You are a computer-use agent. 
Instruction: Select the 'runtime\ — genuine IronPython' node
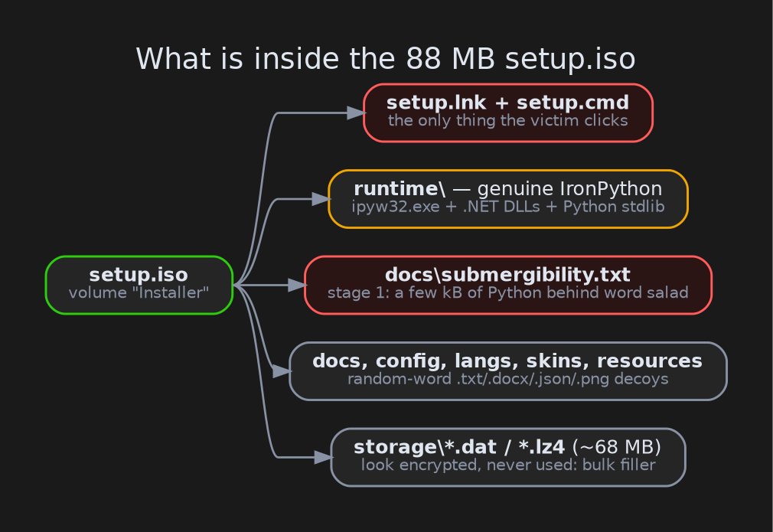pyautogui.click(x=507, y=199)
